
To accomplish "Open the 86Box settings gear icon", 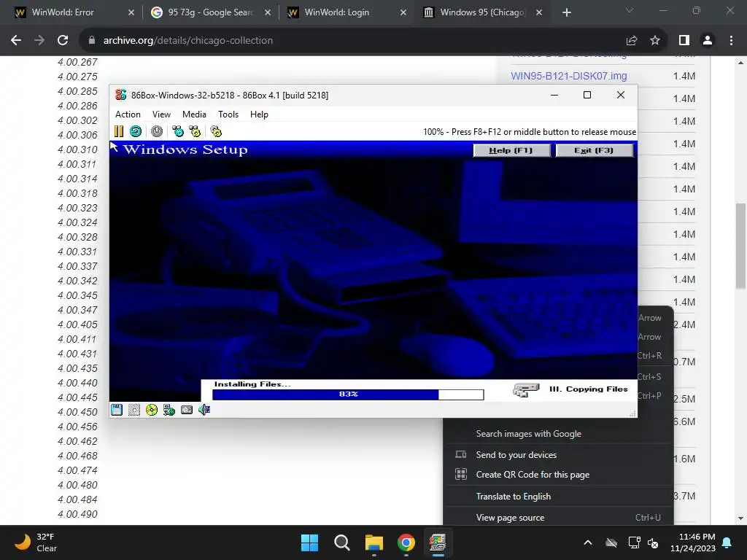I will (216, 131).
